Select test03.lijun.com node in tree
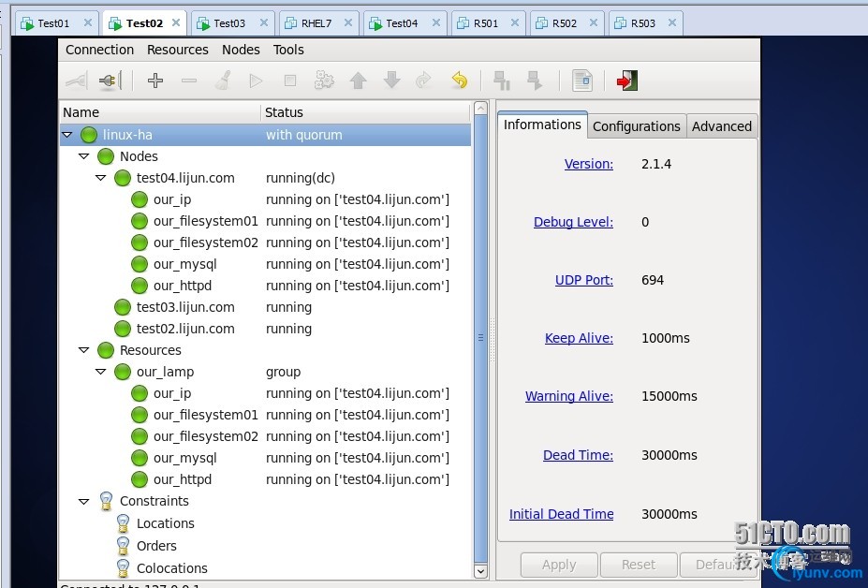868x588 pixels. click(185, 307)
